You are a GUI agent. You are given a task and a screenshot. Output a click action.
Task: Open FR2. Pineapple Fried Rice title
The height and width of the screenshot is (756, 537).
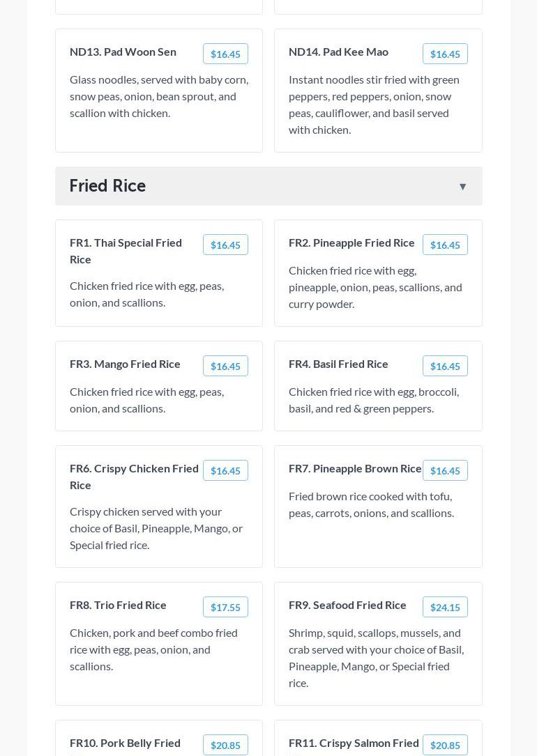[x=351, y=242]
